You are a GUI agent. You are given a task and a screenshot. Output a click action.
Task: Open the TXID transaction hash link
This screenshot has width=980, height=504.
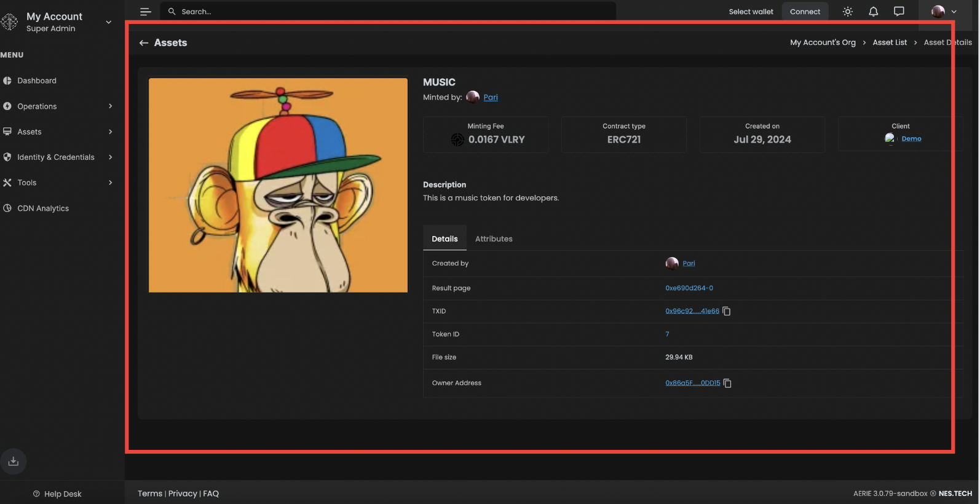click(x=692, y=312)
